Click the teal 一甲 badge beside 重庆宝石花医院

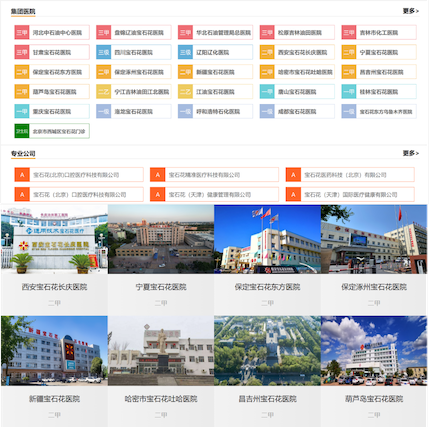(x=22, y=111)
